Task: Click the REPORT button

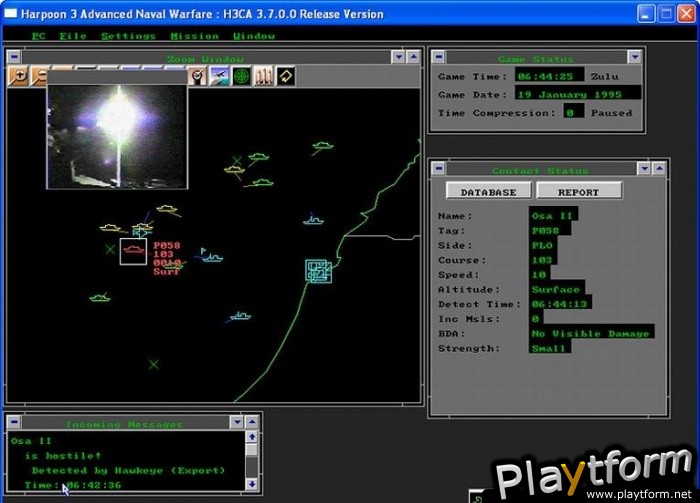Action: click(578, 192)
